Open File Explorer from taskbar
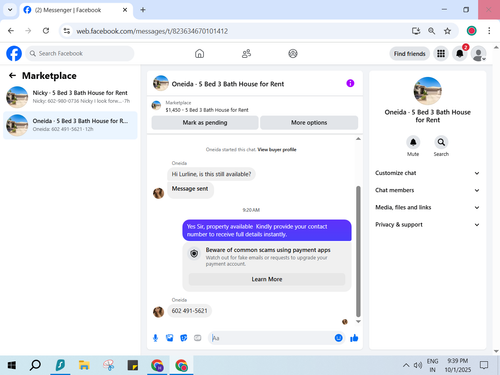The image size is (500, 375). [84, 365]
